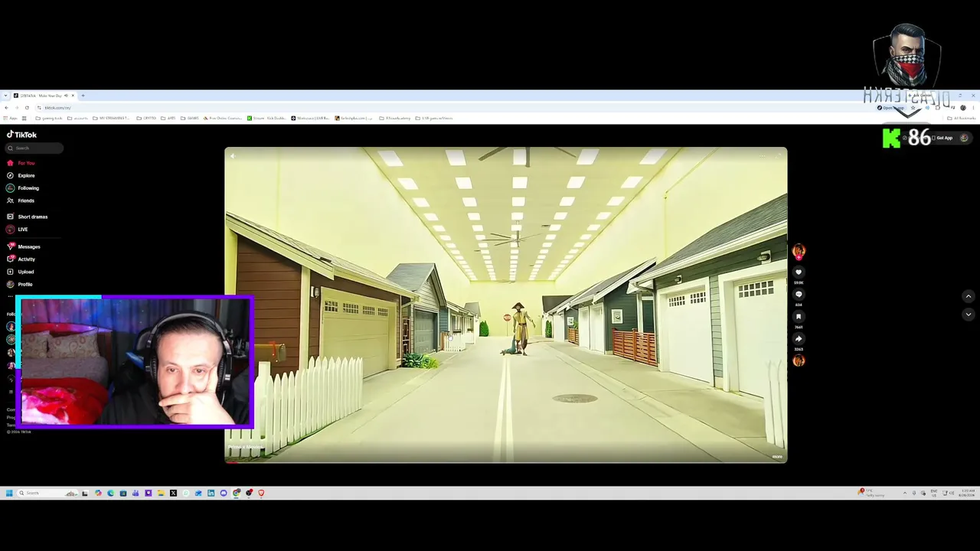Open the video comments
Image resolution: width=980 pixels, height=551 pixels.
click(x=799, y=295)
